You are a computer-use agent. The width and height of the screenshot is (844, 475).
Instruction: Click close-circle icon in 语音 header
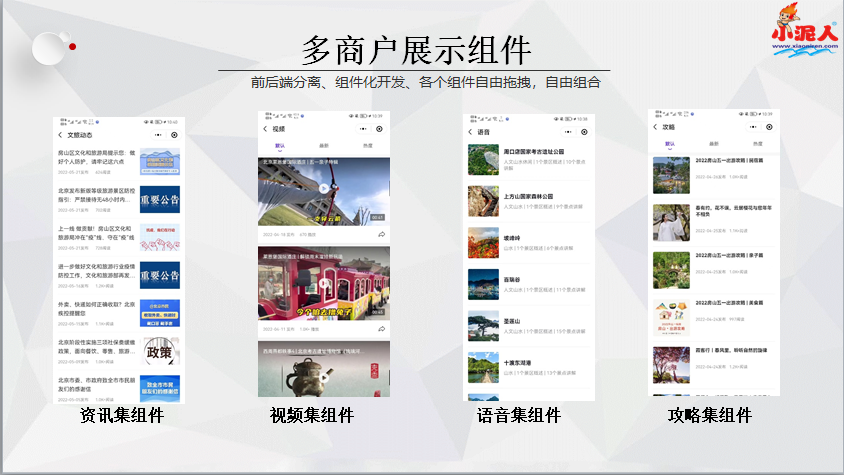(x=585, y=131)
